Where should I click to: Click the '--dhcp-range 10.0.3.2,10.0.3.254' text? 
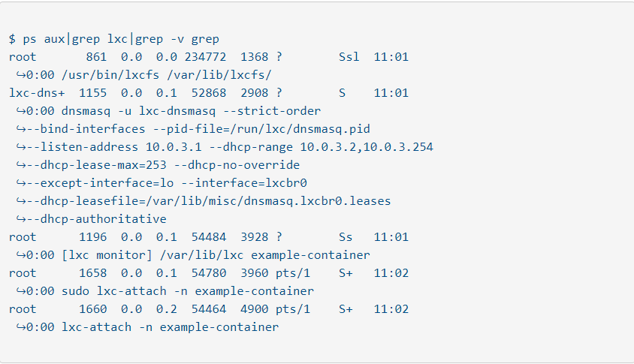tap(321, 147)
